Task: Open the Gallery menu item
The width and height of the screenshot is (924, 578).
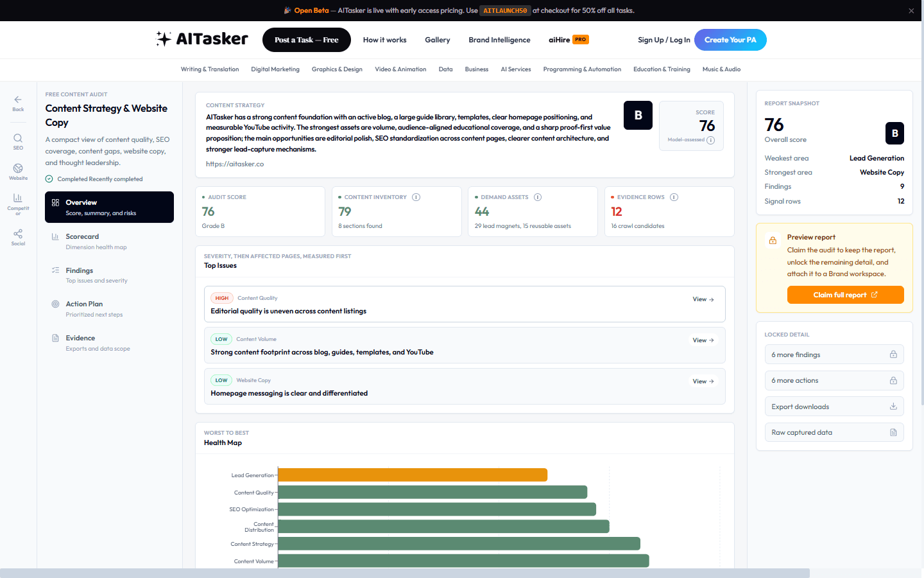Action: point(438,40)
